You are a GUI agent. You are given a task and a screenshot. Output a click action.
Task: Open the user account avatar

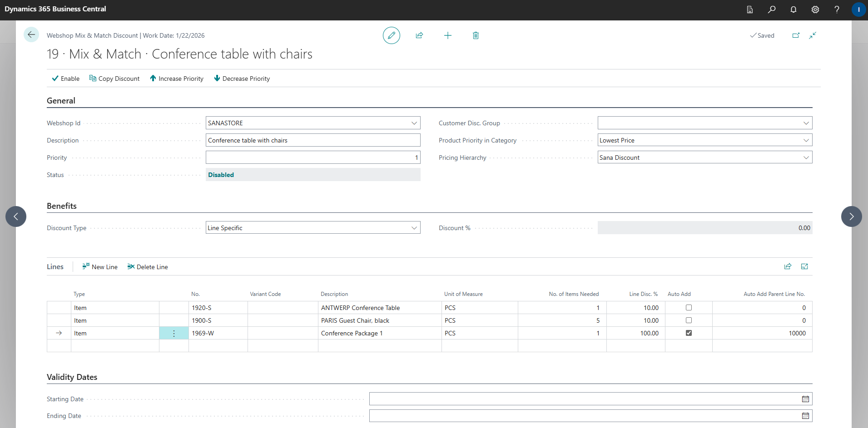pos(858,10)
